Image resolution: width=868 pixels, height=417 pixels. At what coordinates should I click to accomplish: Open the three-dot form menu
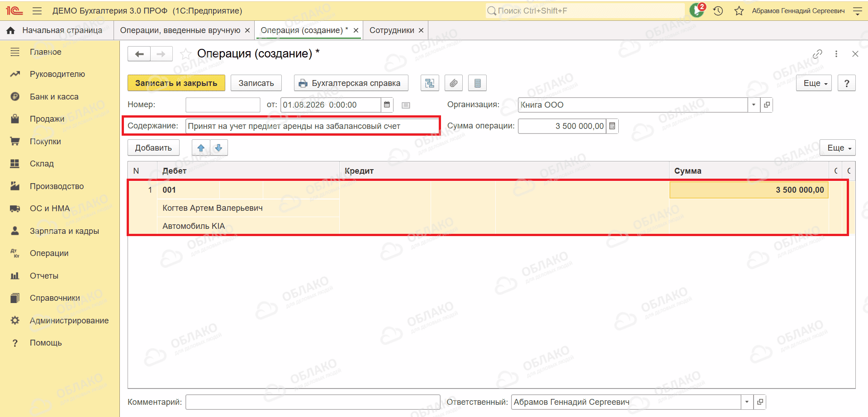coord(836,54)
